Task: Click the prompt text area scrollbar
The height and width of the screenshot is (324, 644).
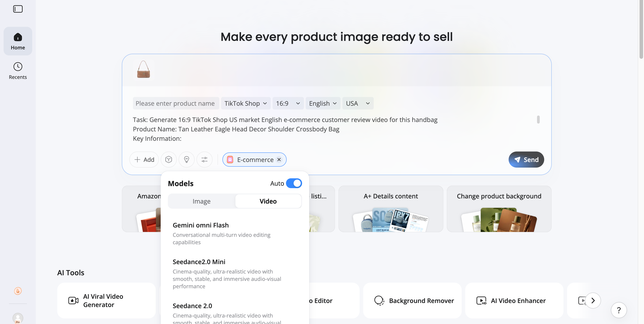Action: (x=538, y=120)
